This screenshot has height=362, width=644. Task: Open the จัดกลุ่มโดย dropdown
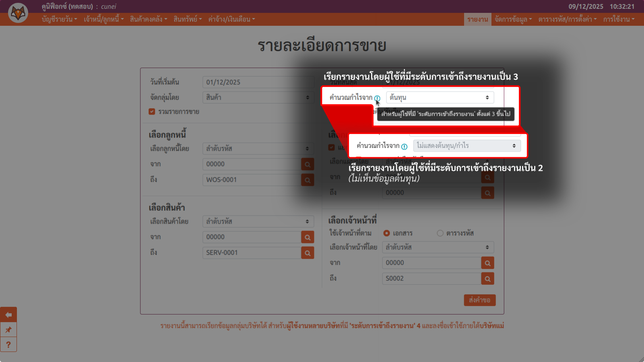(258, 97)
